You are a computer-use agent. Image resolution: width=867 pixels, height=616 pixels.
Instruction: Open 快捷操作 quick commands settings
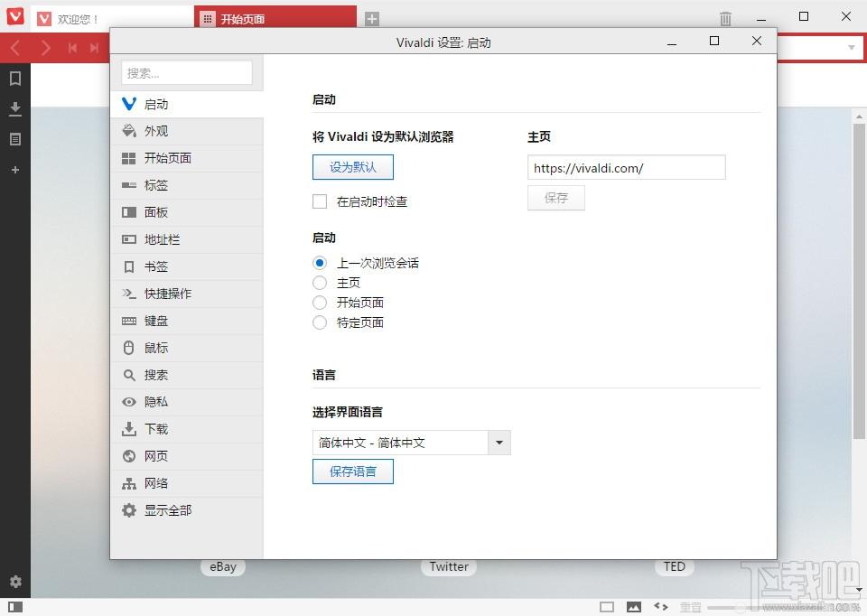click(x=187, y=294)
